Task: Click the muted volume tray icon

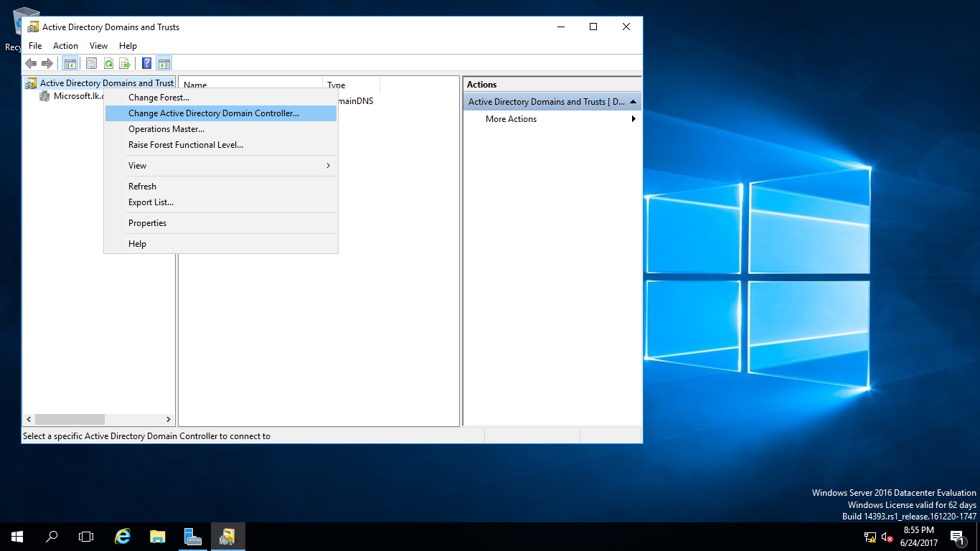Action: pyautogui.click(x=887, y=537)
